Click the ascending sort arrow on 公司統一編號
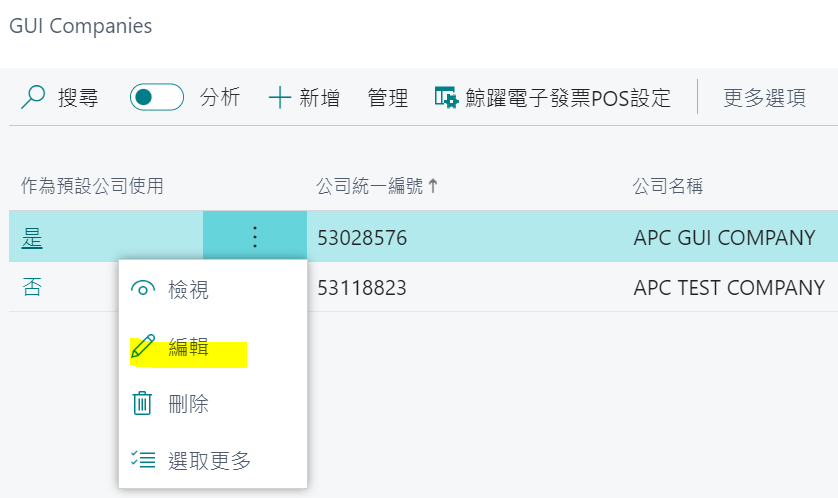Image resolution: width=838 pixels, height=498 pixels. tap(433, 186)
